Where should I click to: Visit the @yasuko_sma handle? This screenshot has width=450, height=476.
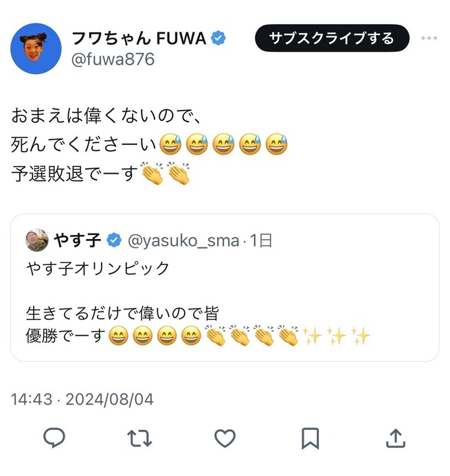(x=184, y=240)
